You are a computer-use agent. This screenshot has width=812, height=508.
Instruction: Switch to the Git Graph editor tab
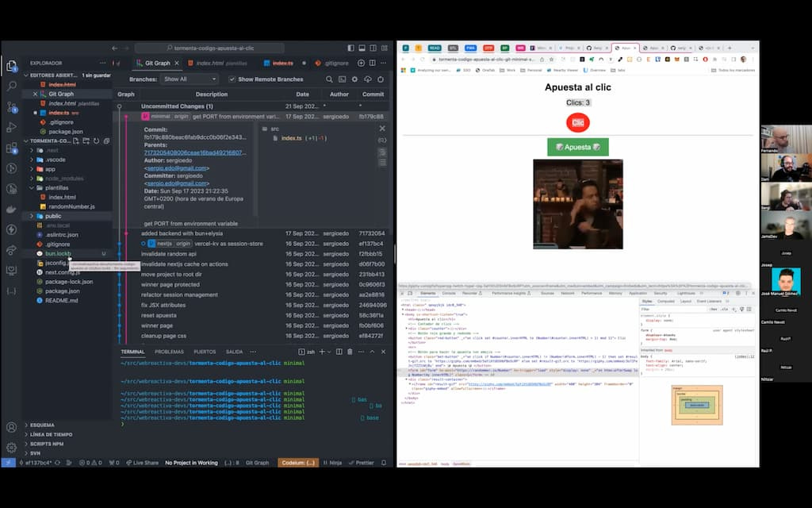coord(158,63)
